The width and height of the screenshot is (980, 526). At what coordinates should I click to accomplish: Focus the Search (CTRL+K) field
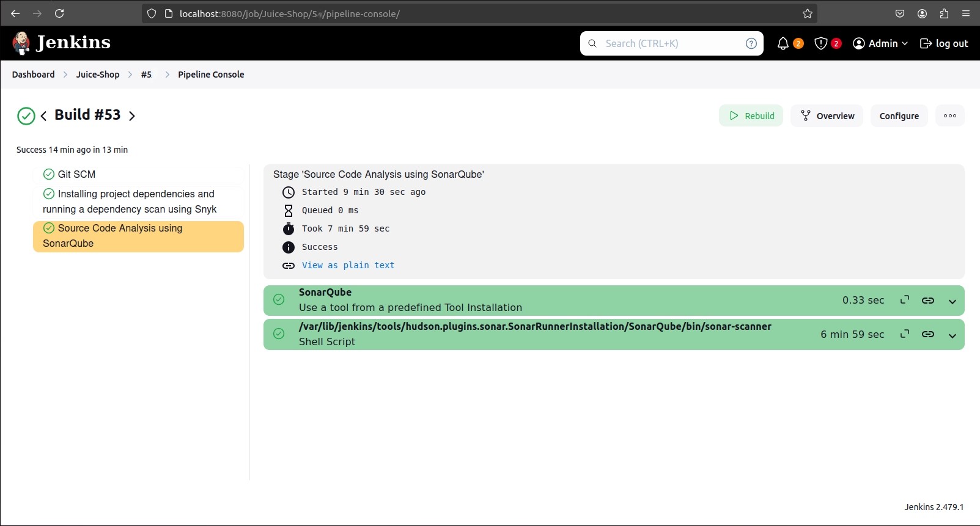tap(672, 43)
